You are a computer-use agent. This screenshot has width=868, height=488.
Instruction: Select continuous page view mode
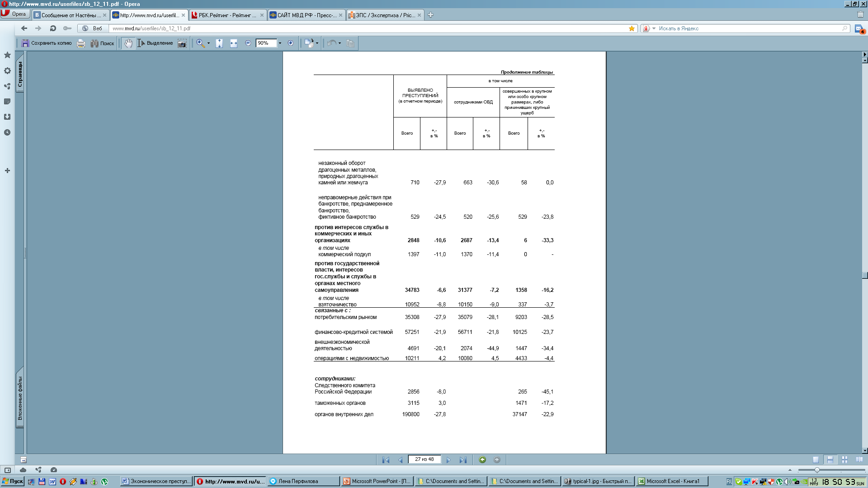click(x=830, y=460)
